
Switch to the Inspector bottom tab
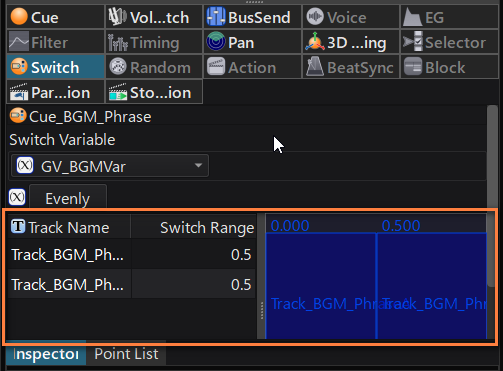[46, 354]
